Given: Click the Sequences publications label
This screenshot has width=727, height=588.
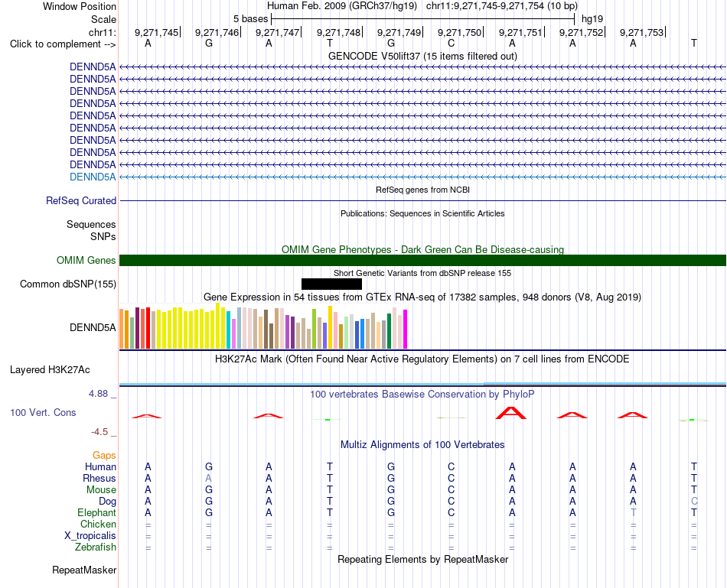Looking at the screenshot, I should click(91, 224).
